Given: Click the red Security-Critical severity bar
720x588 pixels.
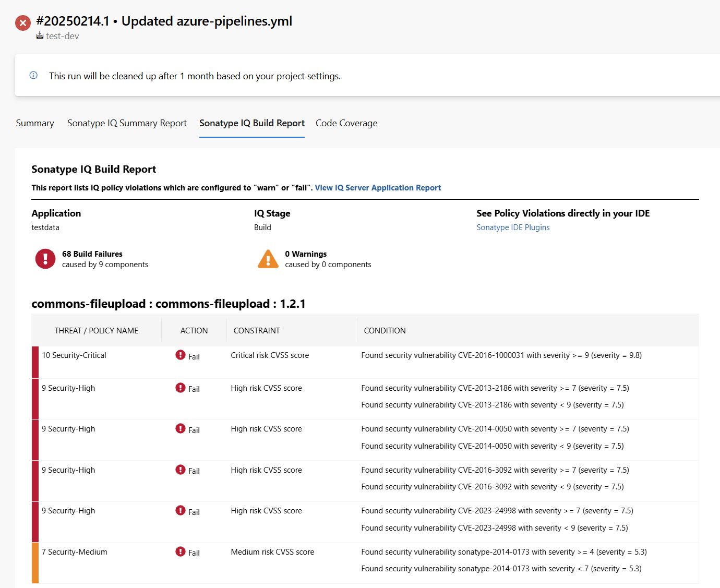Looking at the screenshot, I should pyautogui.click(x=35, y=362).
